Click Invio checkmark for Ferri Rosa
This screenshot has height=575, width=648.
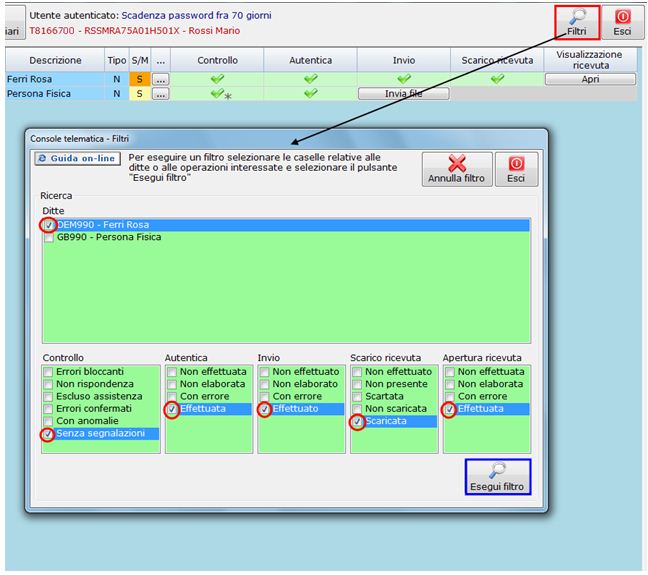pyautogui.click(x=404, y=79)
